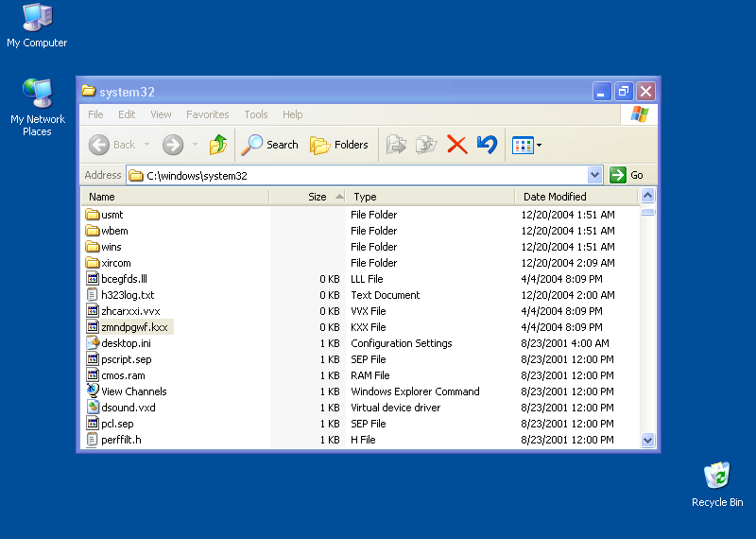Select the bcegfds.lll file icon
Viewport: 756px width, 539px height.
92,278
